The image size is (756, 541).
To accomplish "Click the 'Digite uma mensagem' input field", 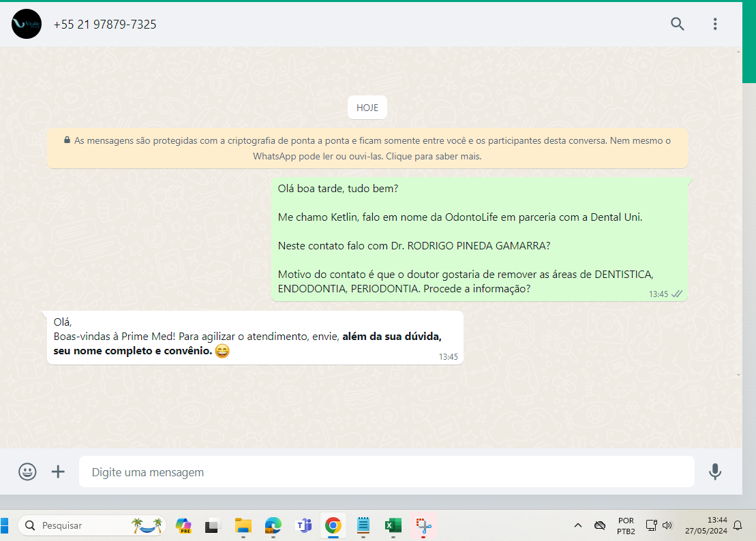I will pos(386,472).
